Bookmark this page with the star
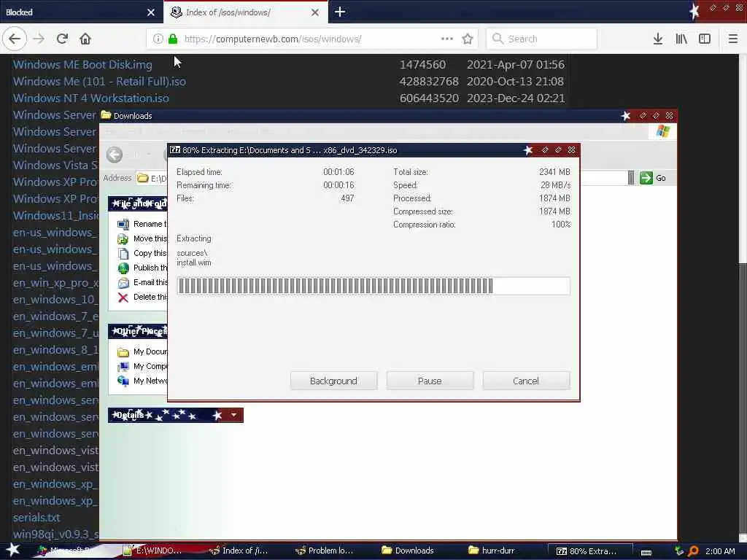 (468, 39)
